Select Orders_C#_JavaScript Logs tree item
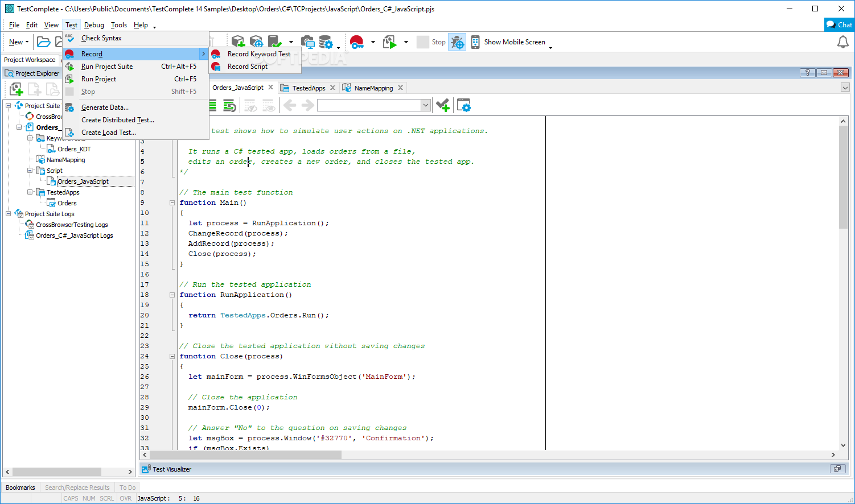This screenshot has width=855, height=504. coord(75,236)
